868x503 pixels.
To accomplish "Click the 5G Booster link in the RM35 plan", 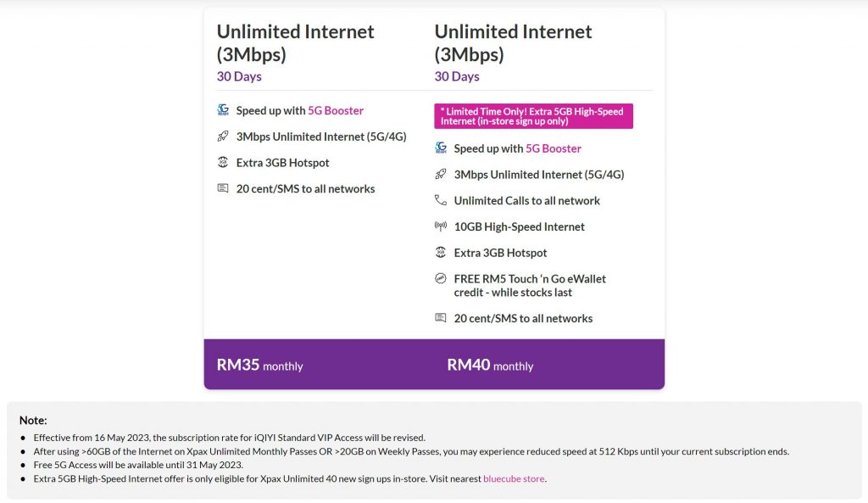I will (336, 110).
